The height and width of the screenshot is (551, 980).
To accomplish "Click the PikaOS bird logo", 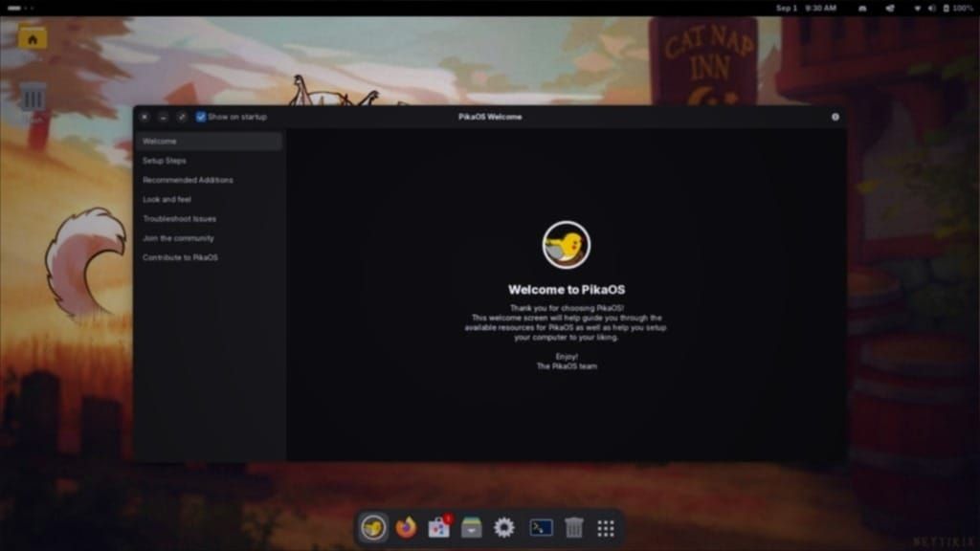I will (567, 245).
